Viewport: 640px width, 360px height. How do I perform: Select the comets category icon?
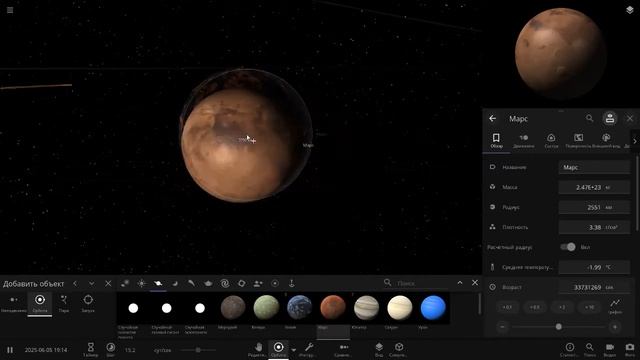pos(191,283)
